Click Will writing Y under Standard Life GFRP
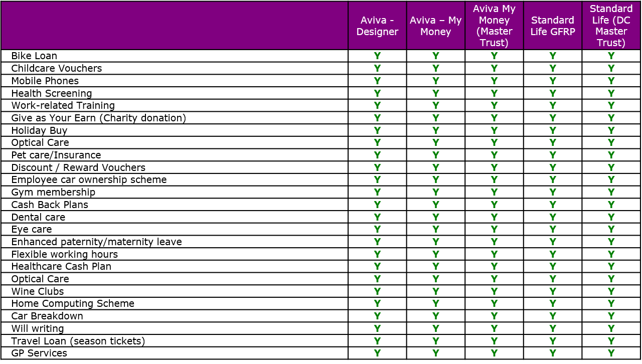This screenshot has width=642, height=364. pos(553,328)
